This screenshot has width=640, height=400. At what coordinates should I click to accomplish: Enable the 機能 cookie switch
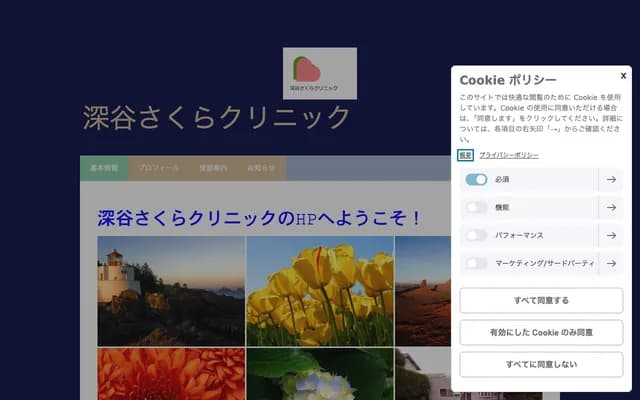tap(476, 207)
